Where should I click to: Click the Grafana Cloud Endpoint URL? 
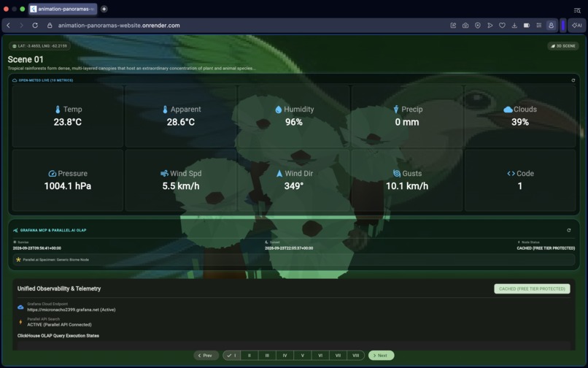click(71, 310)
